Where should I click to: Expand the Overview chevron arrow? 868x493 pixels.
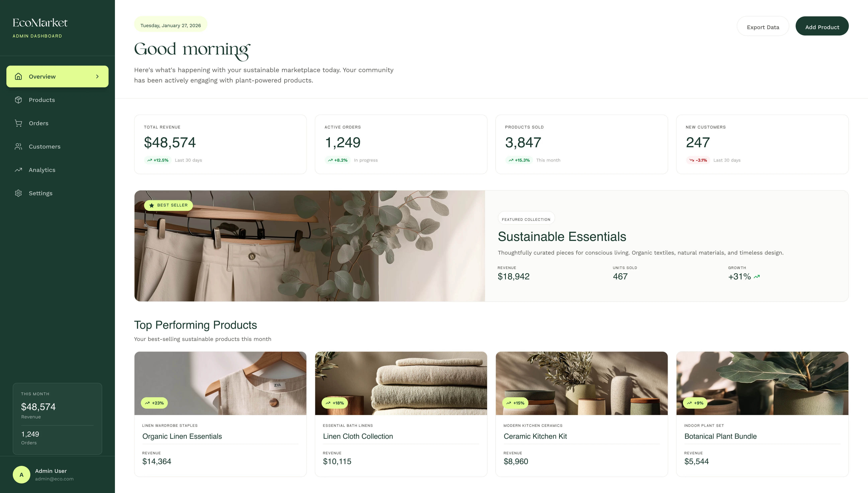coord(97,77)
